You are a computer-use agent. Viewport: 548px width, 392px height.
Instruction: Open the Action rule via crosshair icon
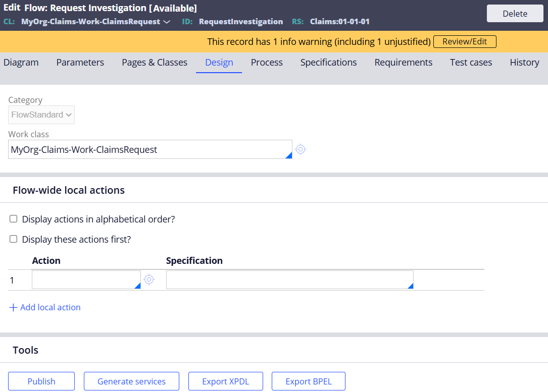(x=149, y=279)
